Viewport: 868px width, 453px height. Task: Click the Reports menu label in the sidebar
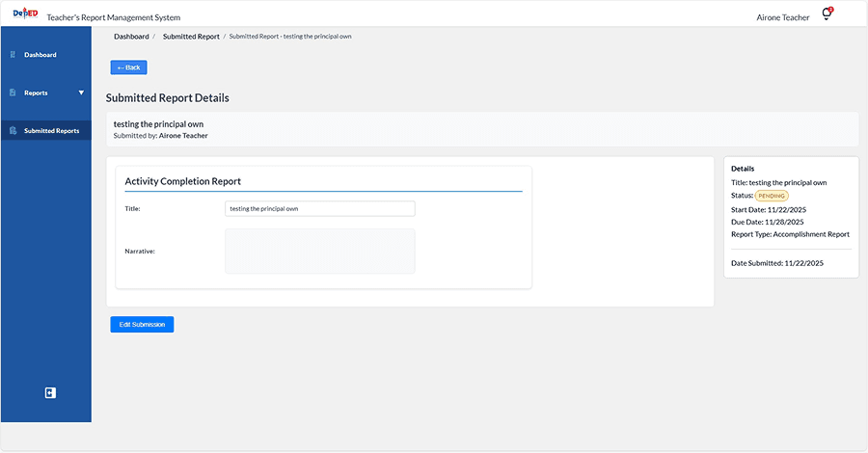point(36,93)
